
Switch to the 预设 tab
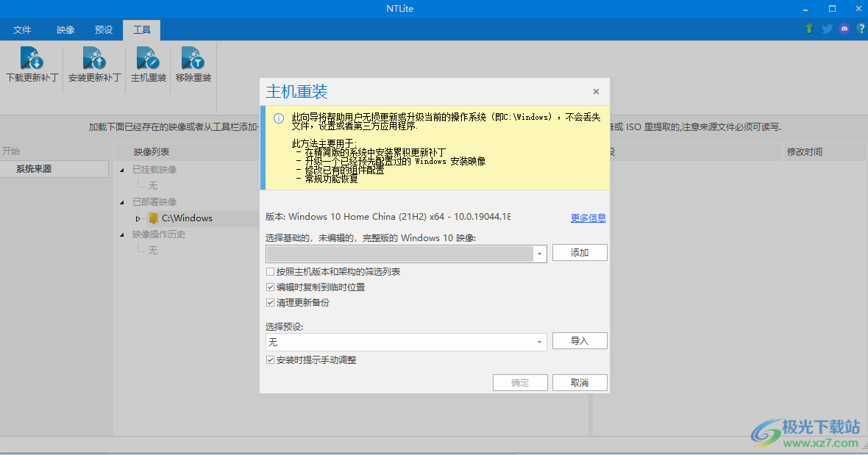(x=104, y=30)
